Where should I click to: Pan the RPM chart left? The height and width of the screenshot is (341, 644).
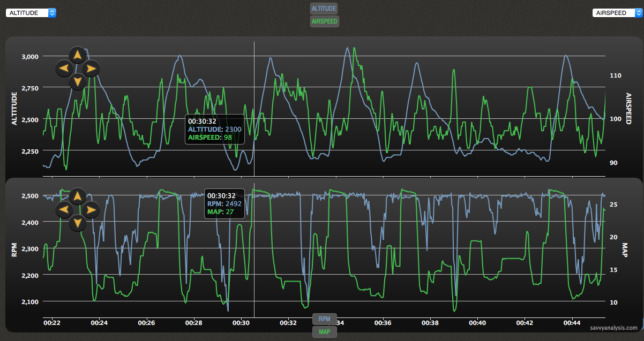pos(64,209)
